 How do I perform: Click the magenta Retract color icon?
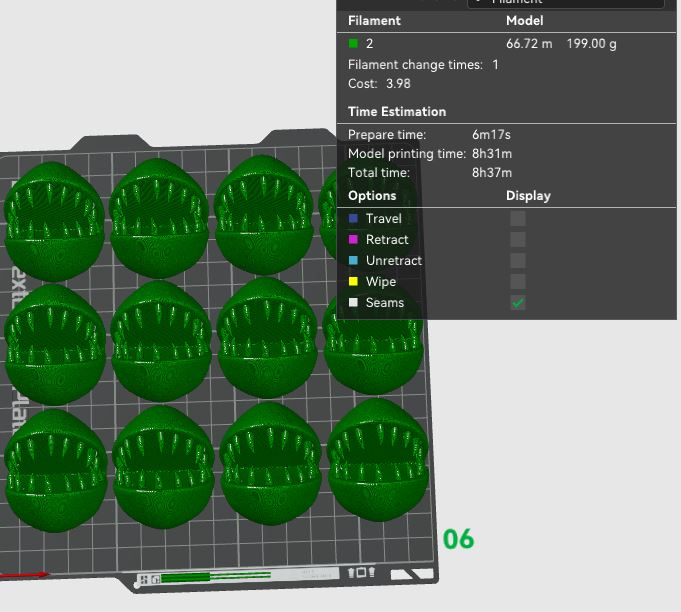(354, 239)
